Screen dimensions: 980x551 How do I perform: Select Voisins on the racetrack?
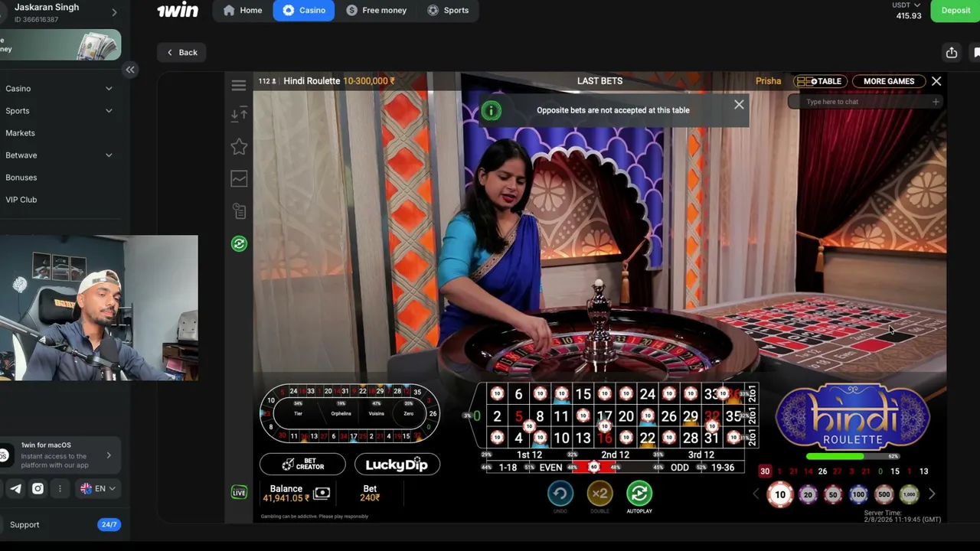pyautogui.click(x=376, y=414)
